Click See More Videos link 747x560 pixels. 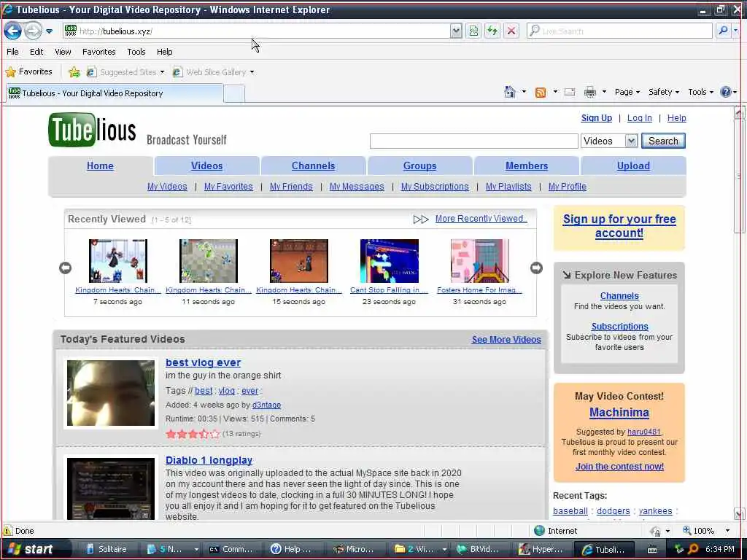[506, 340]
